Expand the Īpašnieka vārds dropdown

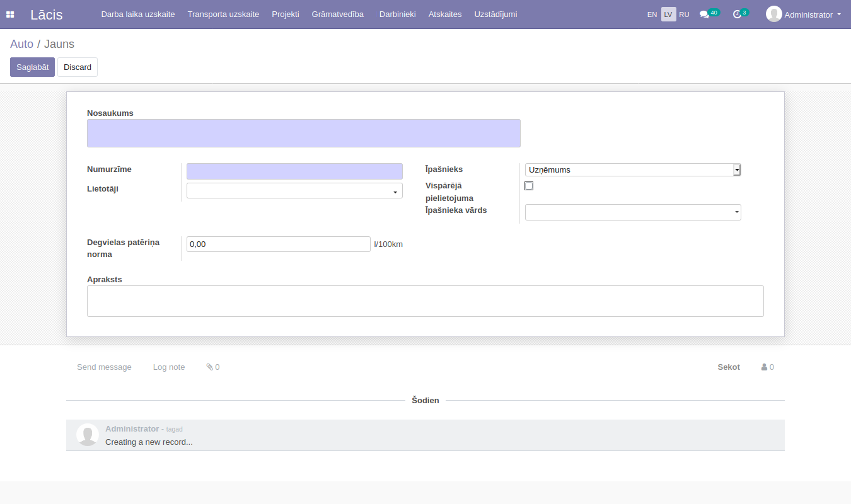[x=633, y=212]
